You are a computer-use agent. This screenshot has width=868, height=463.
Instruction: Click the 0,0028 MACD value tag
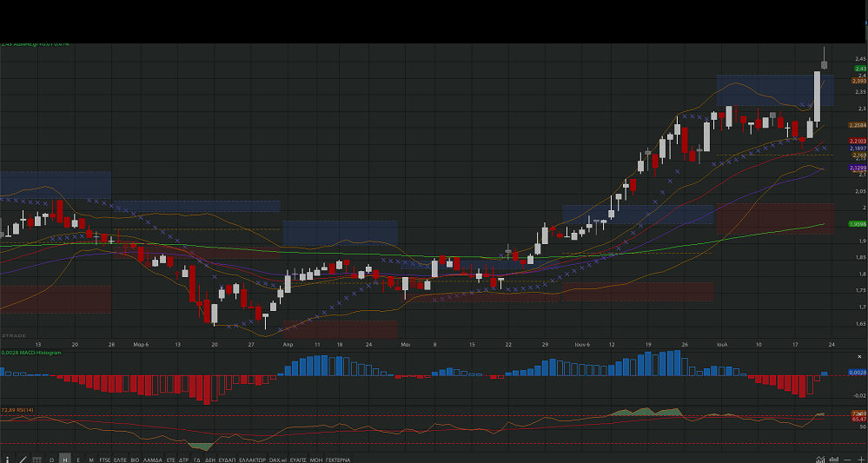858,373
